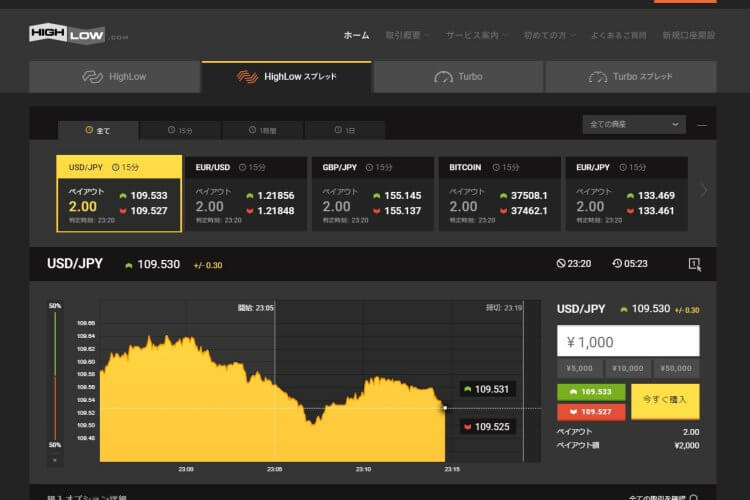The height and width of the screenshot is (500, 750).
Task: Filter options by 15分 duration
Action: pos(180,130)
